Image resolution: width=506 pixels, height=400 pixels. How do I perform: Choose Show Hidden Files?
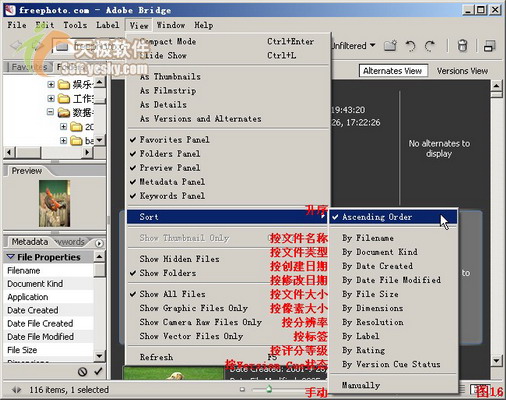228,259
